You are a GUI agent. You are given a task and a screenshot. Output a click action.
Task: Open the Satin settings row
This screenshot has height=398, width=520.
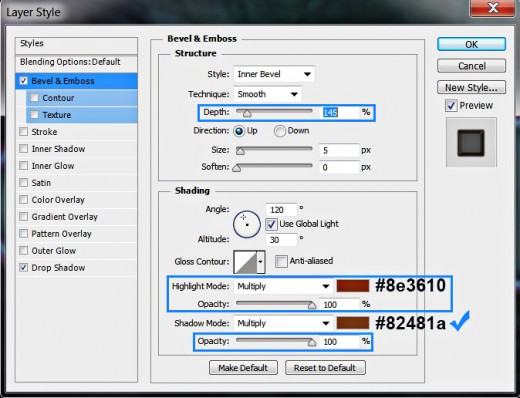coord(76,183)
